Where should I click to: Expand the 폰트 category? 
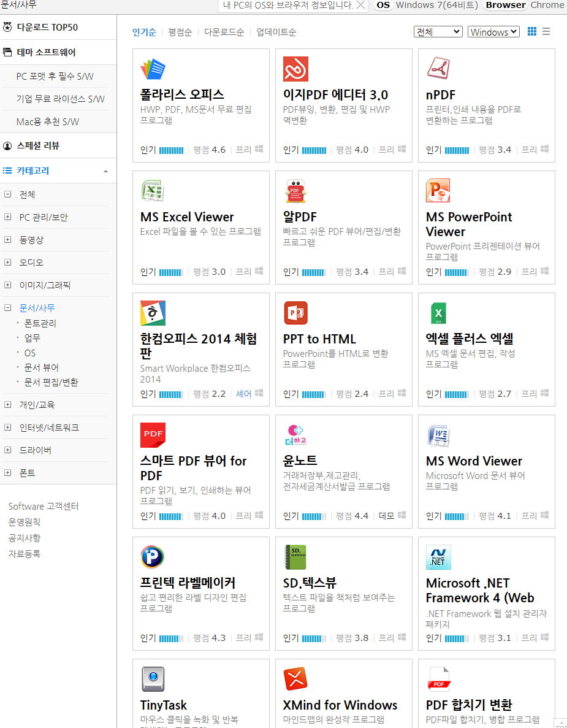click(7, 473)
